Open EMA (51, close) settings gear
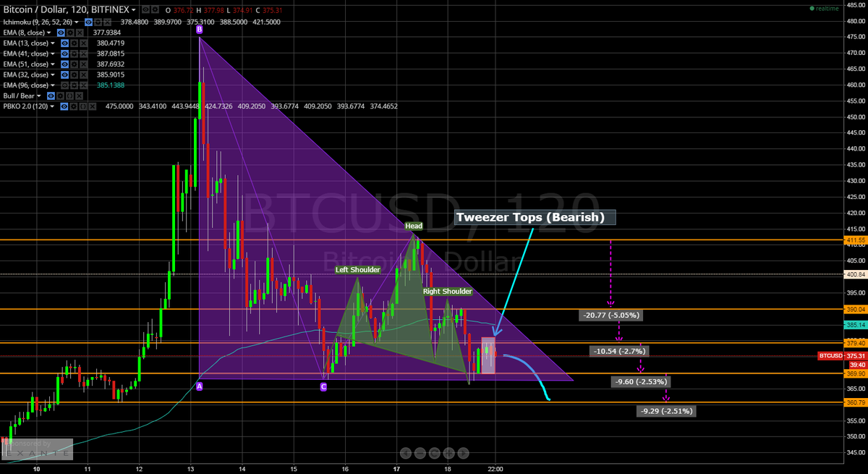Image resolution: width=868 pixels, height=474 pixels. [x=74, y=64]
